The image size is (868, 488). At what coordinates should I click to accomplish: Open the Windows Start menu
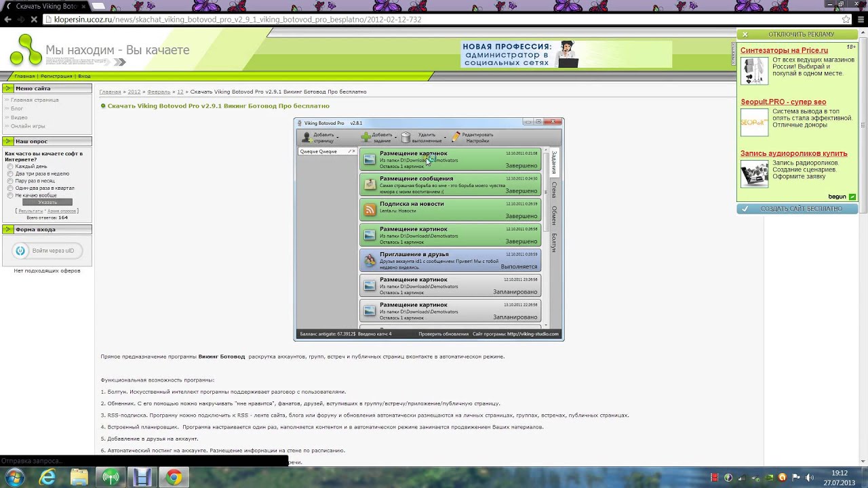point(15,478)
